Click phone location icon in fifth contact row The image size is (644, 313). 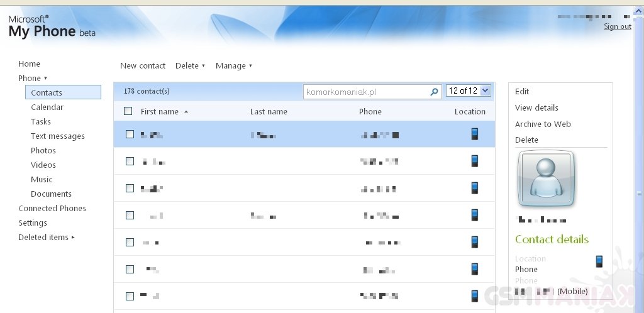[474, 242]
